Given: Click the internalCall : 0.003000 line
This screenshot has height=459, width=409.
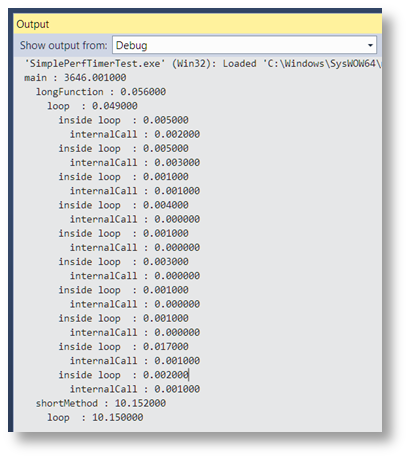Looking at the screenshot, I should tap(135, 163).
